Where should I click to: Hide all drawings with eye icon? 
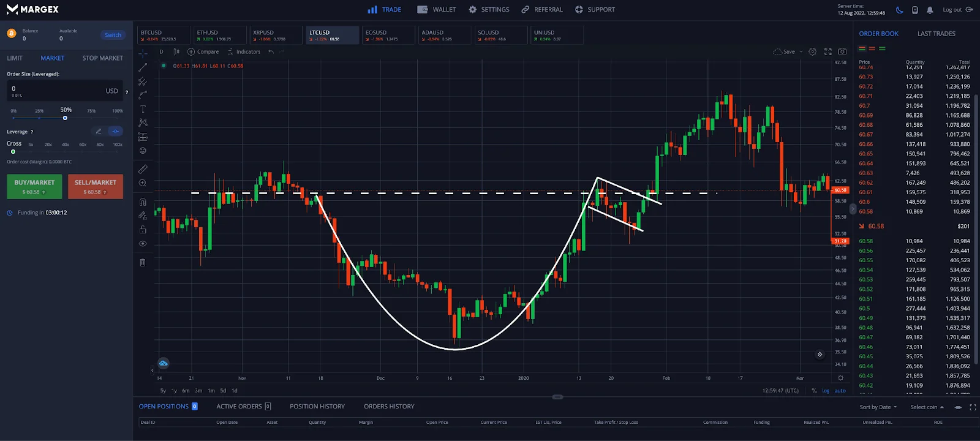pos(143,244)
